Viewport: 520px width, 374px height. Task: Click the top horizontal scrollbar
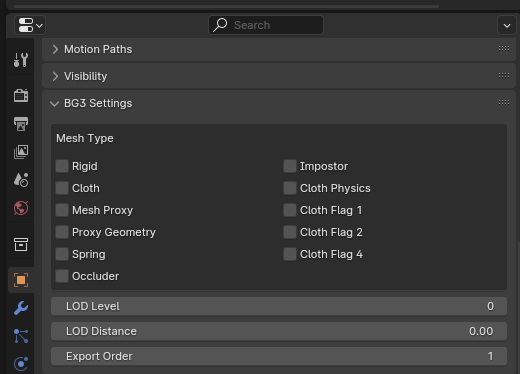coord(227,6)
